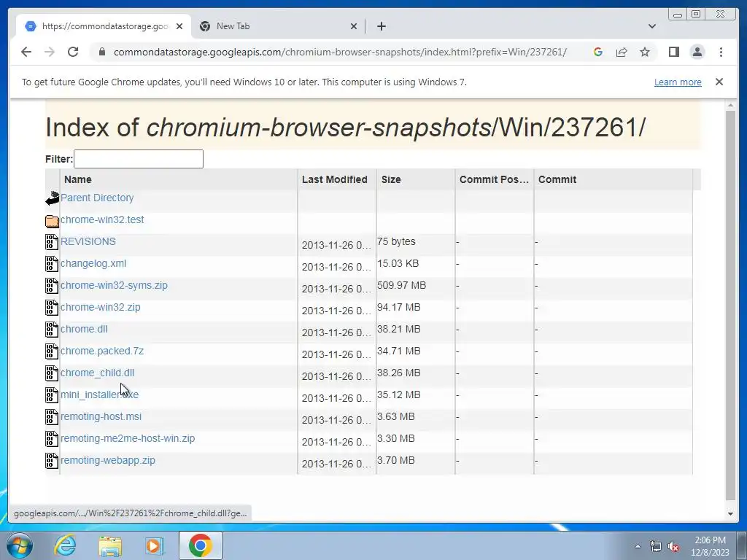The height and width of the screenshot is (560, 747).
Task: Click the file icon beside chrome.packed.7z
Action: click(52, 351)
